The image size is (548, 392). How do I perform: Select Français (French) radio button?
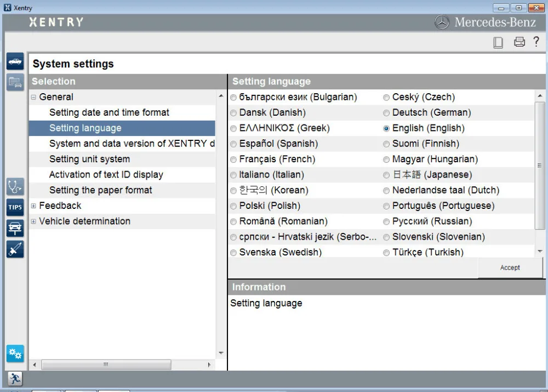[x=233, y=160]
